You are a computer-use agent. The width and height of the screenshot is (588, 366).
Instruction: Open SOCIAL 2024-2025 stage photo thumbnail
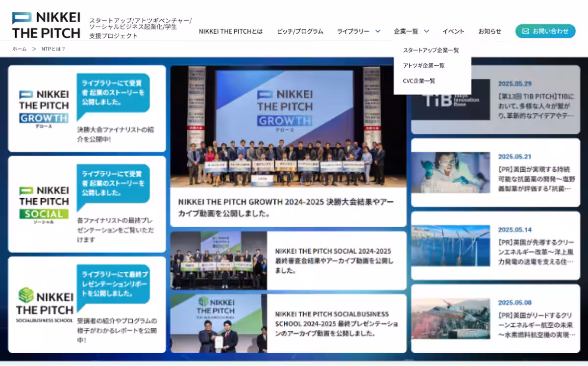219,261
